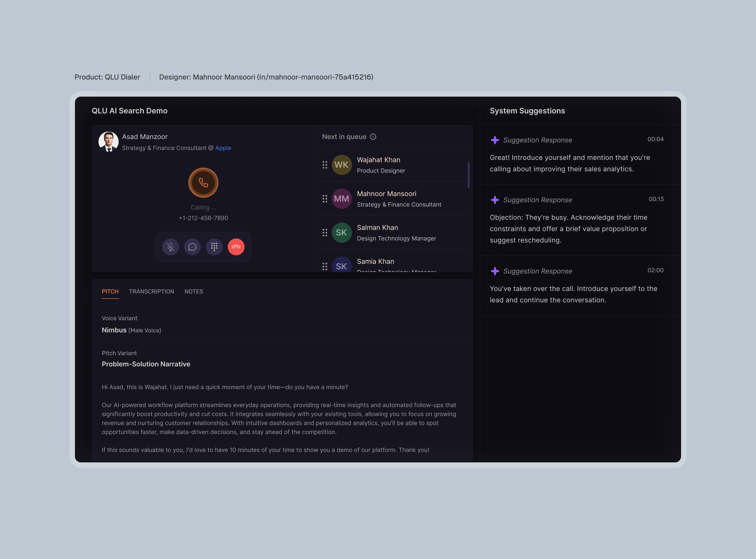Click the orange calling phone icon

pyautogui.click(x=203, y=183)
